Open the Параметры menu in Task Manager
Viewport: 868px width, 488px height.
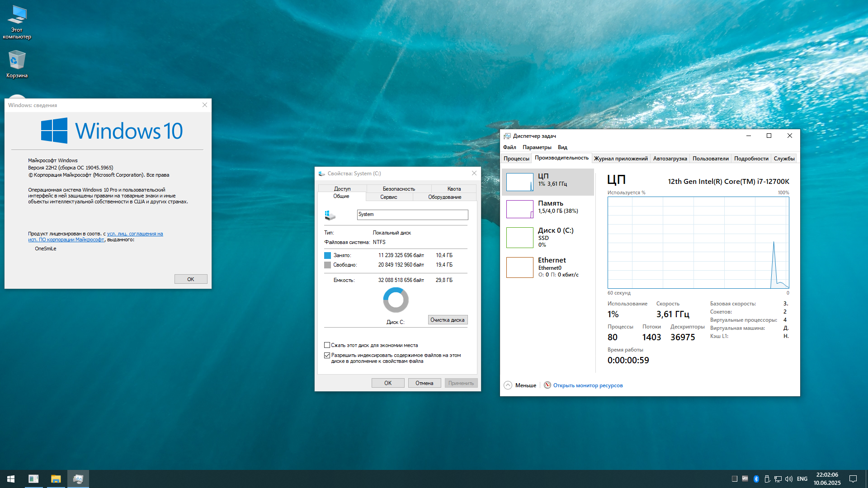tap(537, 147)
